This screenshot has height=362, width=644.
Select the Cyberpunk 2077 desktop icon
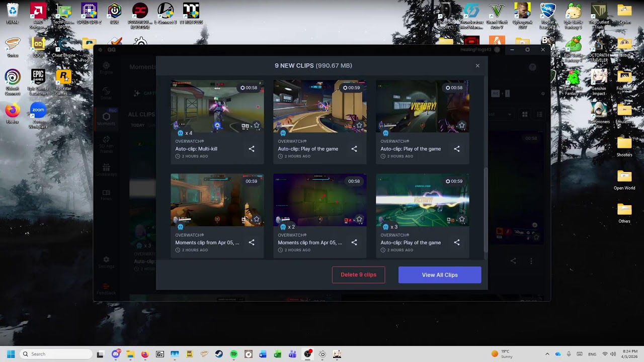[522, 15]
